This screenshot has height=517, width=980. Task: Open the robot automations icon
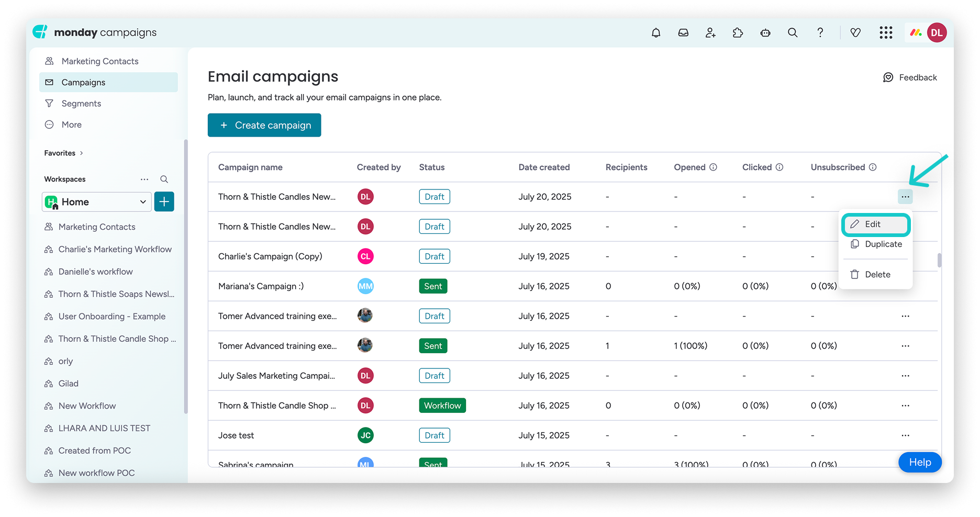[x=765, y=33]
